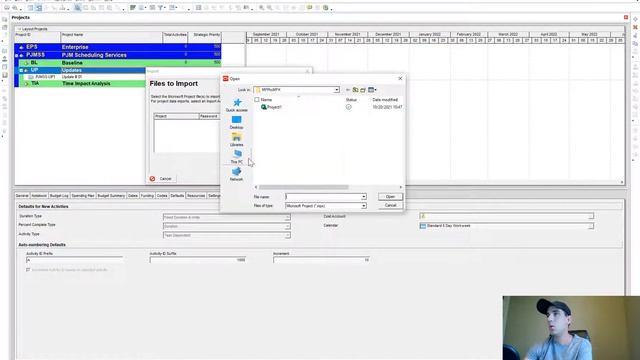
Task: Open the Budget Log tab
Action: (x=59, y=196)
